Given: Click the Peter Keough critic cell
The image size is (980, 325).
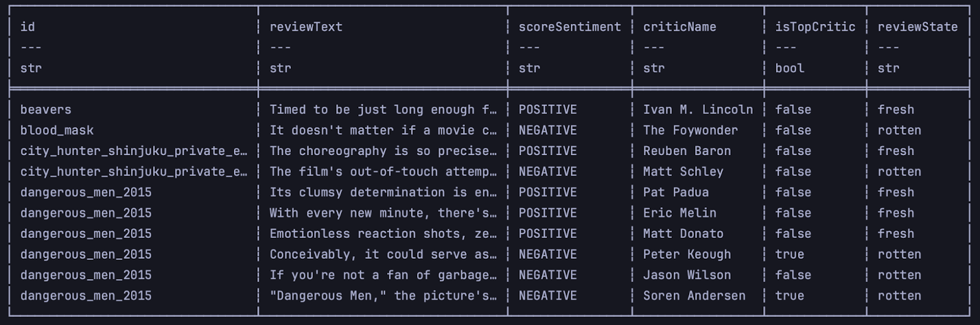Looking at the screenshot, I should (687, 254).
